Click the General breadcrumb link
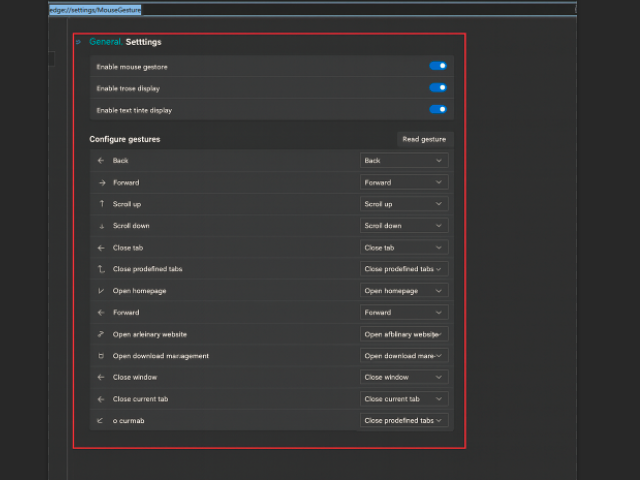This screenshot has height=480, width=640. (x=105, y=42)
